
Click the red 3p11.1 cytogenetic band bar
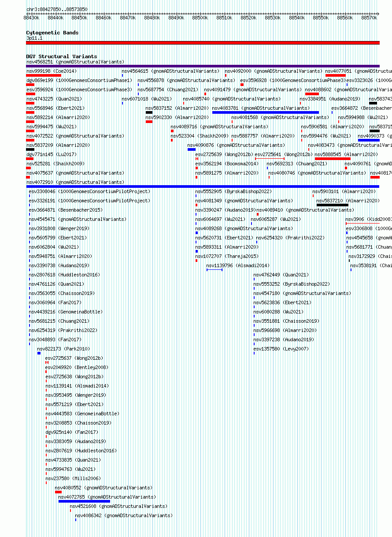click(203, 43)
